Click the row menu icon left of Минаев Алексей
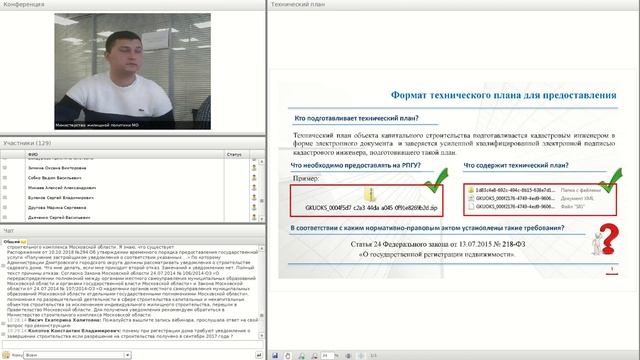Screen dimensions: 640x360 pos(5,188)
